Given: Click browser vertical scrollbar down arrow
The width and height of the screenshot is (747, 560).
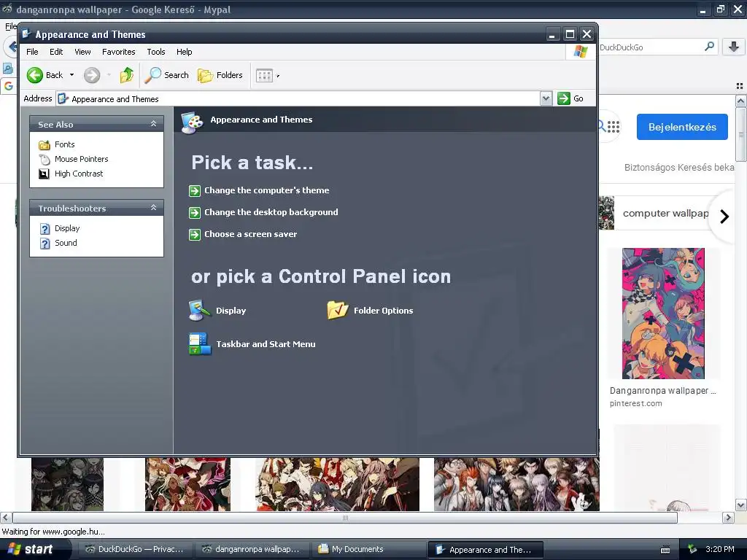Looking at the screenshot, I should pyautogui.click(x=741, y=505).
